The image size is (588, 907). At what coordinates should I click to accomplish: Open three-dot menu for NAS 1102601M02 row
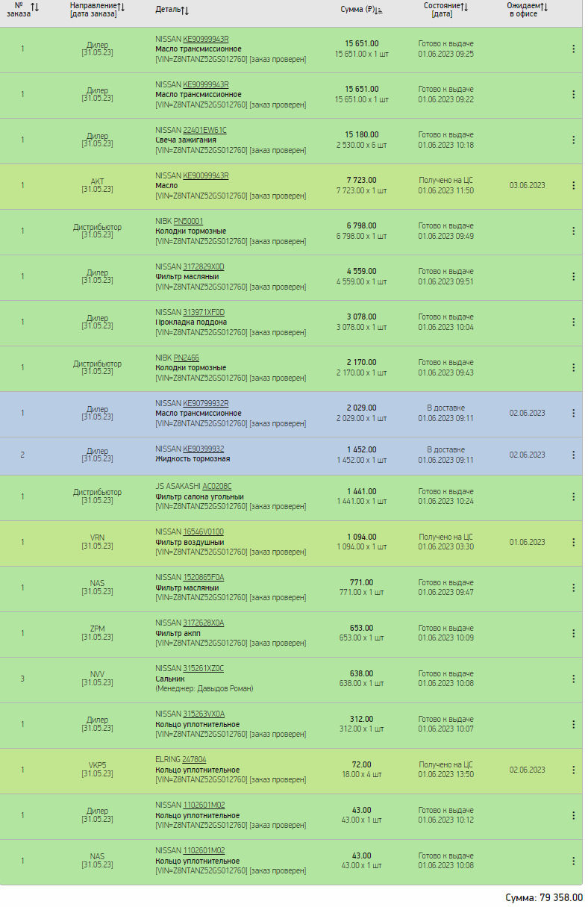[573, 861]
